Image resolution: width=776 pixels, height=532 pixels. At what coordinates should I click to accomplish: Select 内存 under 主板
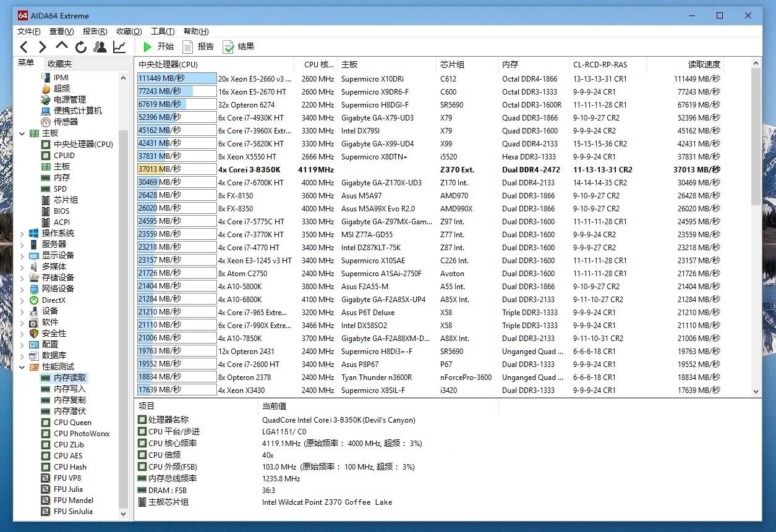pos(62,177)
